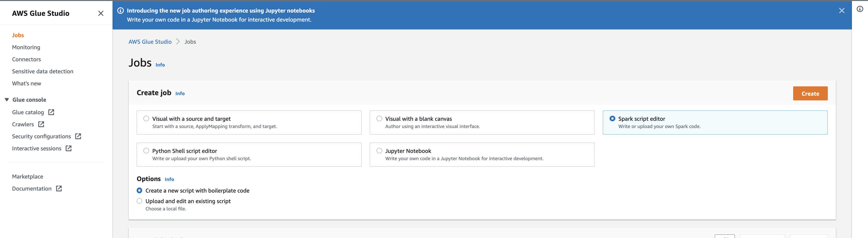Click the external link icon next to Interactive sessions
868x238 pixels.
click(x=68, y=148)
